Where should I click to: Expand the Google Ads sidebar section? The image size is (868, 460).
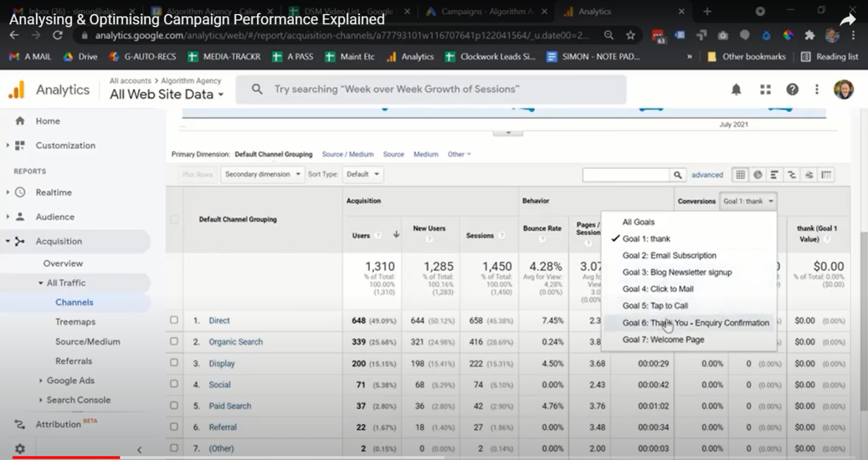click(70, 381)
